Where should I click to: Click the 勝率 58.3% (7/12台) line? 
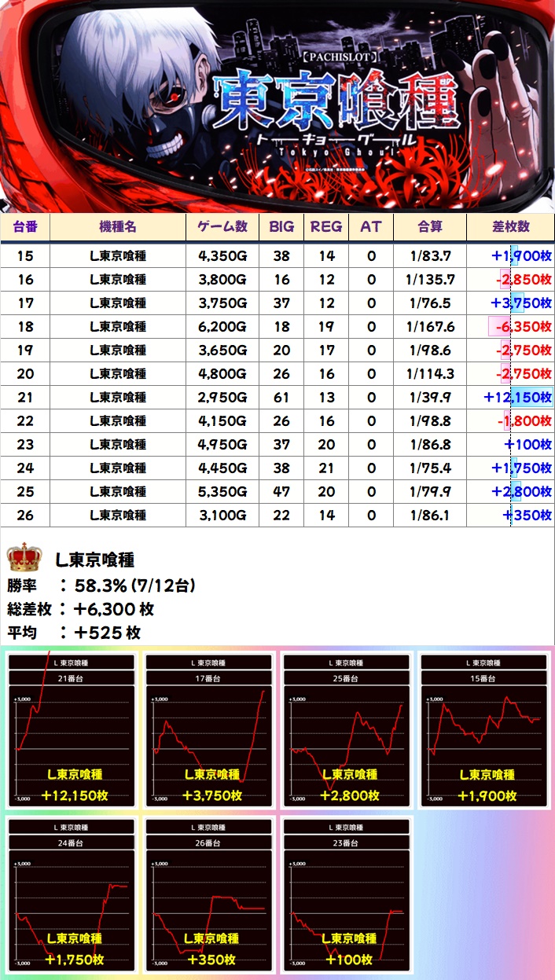[x=101, y=585]
